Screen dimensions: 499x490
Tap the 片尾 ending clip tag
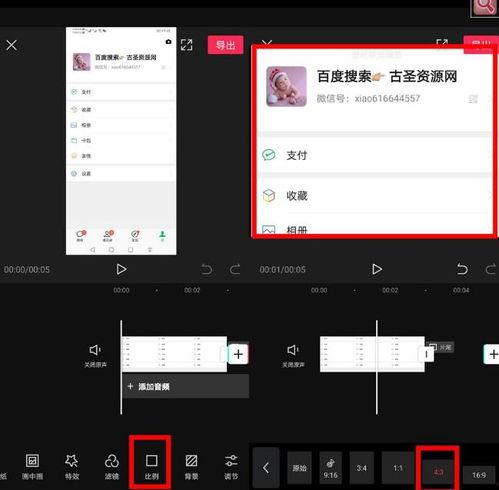click(x=442, y=347)
